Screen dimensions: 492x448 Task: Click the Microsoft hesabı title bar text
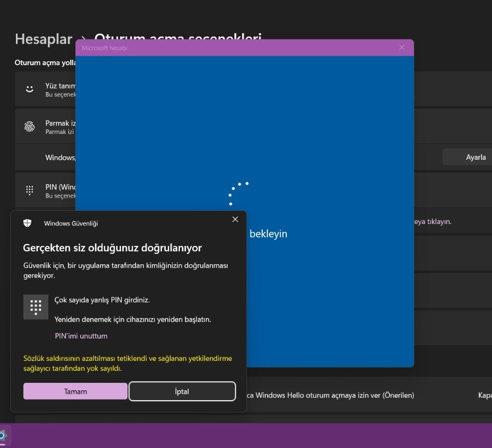(x=105, y=48)
